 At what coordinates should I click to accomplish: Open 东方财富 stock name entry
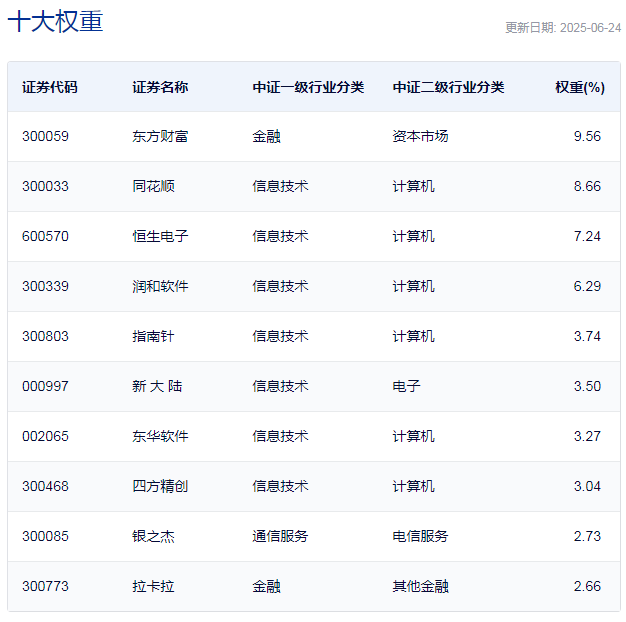pyautogui.click(x=160, y=137)
